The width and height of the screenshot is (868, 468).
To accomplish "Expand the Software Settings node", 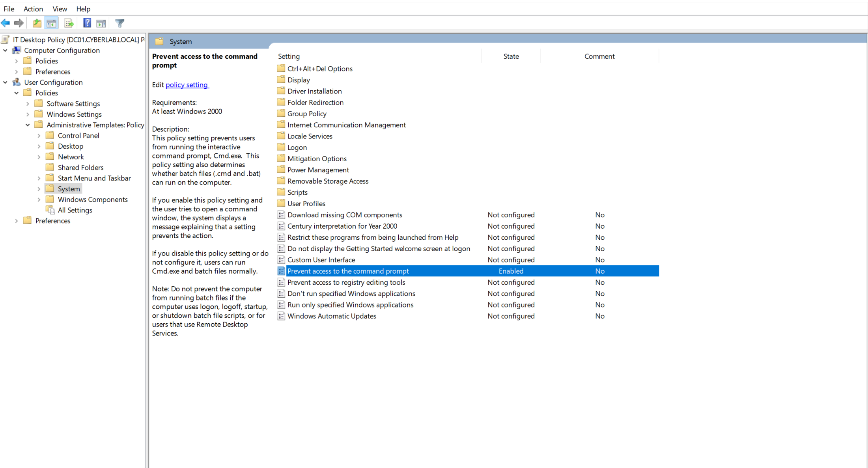I will [28, 104].
